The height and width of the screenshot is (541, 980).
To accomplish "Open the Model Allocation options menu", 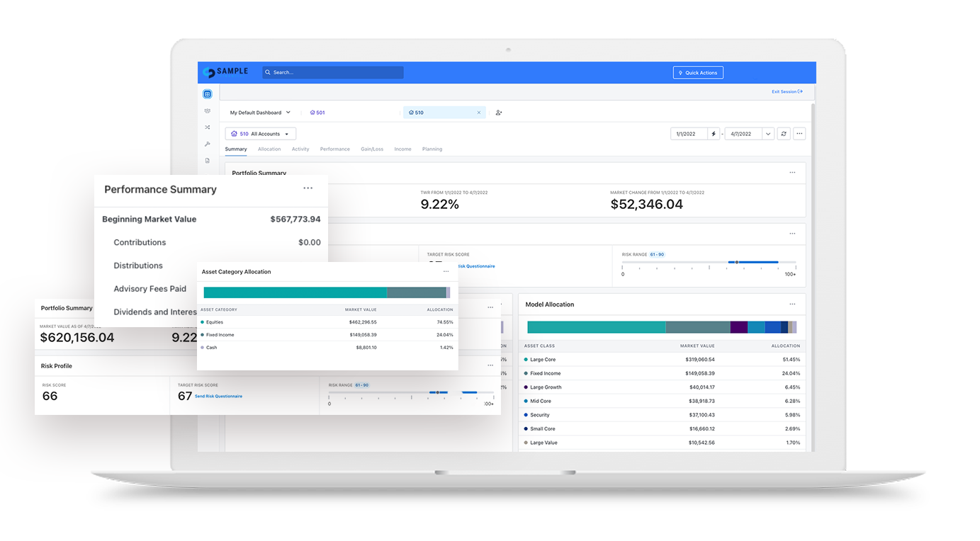I will 792,304.
